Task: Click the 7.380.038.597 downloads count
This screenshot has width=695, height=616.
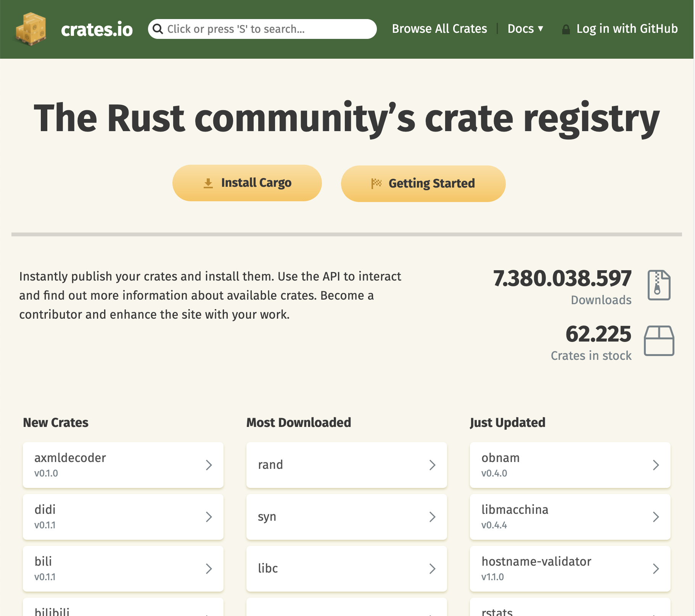Action: pyautogui.click(x=562, y=278)
